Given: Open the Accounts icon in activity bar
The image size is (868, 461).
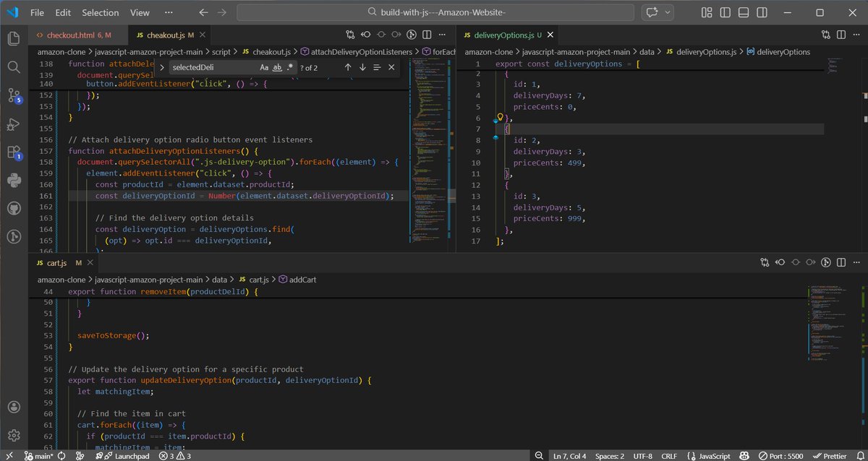Looking at the screenshot, I should pyautogui.click(x=14, y=407).
